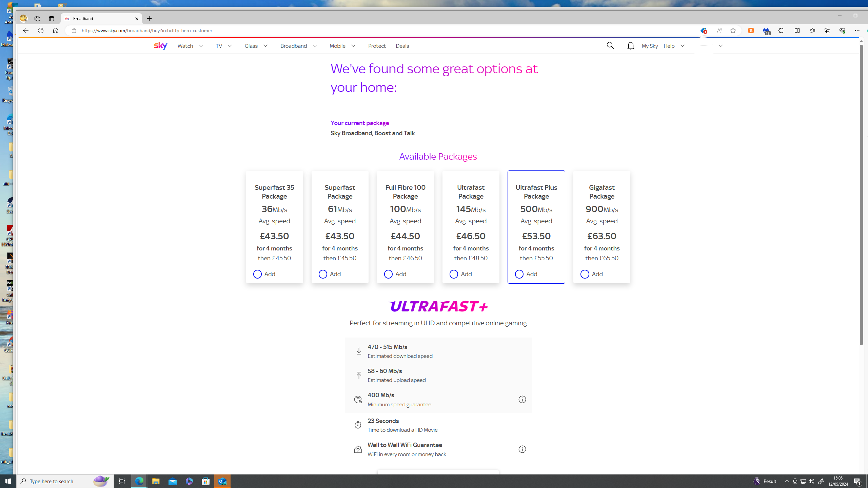Show info for Wall to Wall WiFi Guarantee

click(522, 449)
